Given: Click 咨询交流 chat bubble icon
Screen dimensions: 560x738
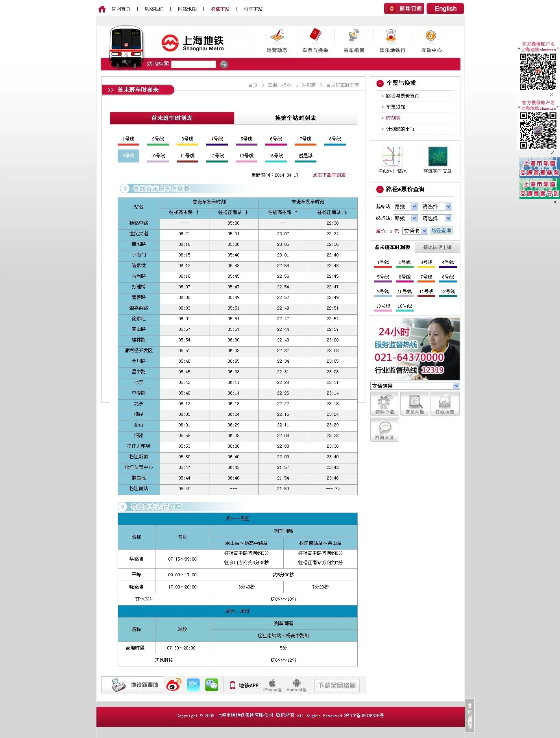Looking at the screenshot, I should (x=384, y=429).
